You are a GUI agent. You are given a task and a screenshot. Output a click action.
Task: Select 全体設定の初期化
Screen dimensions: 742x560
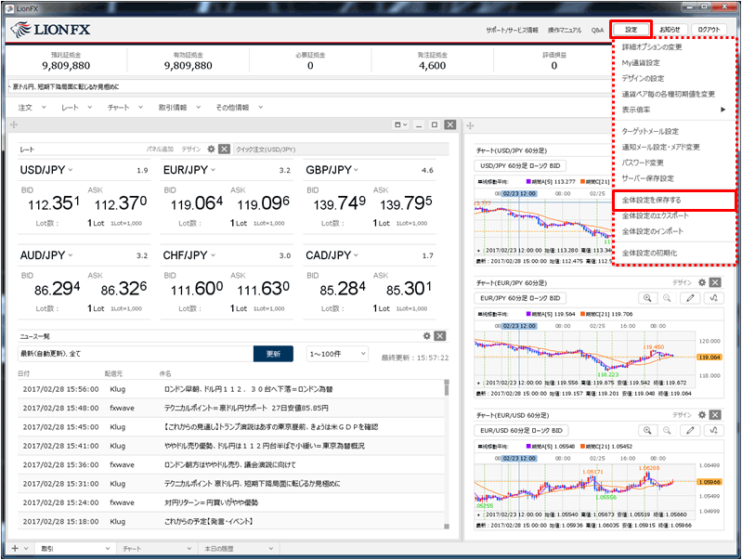649,254
